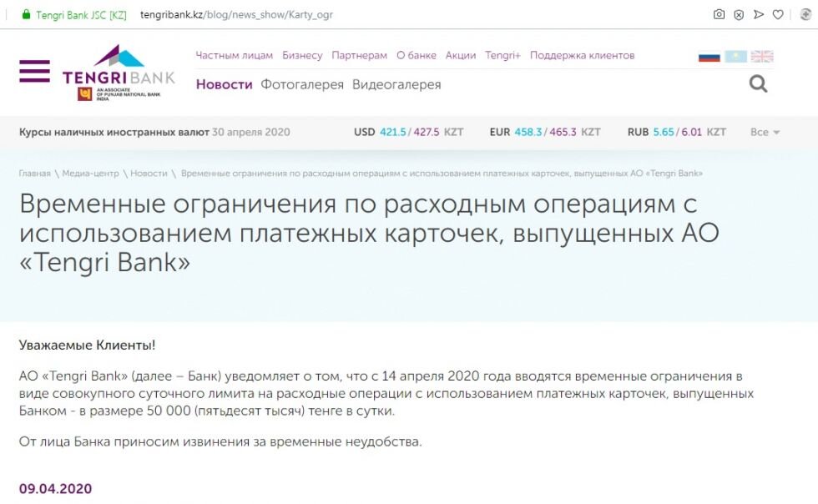The height and width of the screenshot is (504, 818).
Task: Click the publication date 09.04.2020
Action: click(x=55, y=489)
